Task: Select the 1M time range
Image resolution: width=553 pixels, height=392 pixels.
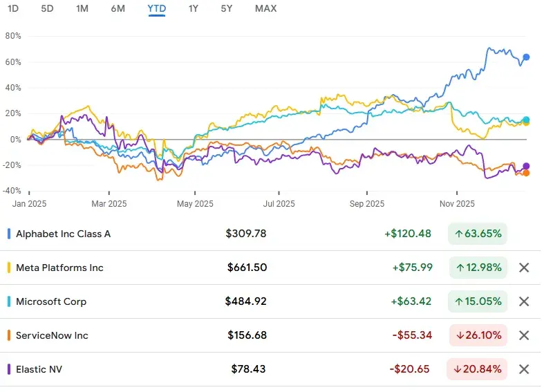Action: click(x=82, y=8)
